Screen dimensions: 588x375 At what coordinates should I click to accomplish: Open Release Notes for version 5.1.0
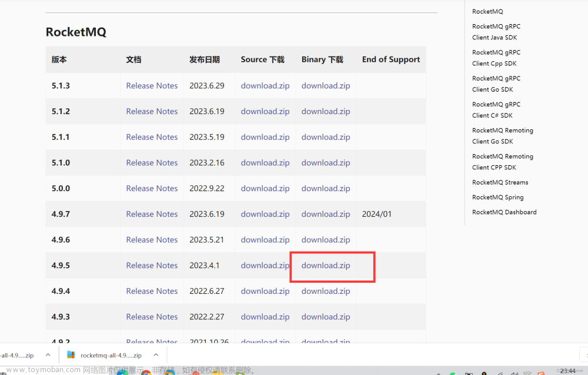152,163
